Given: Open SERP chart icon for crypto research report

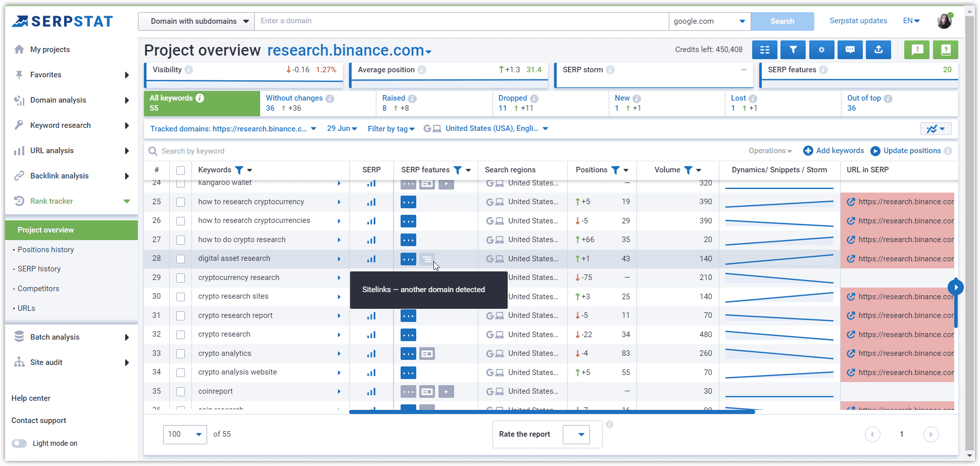Looking at the screenshot, I should pyautogui.click(x=371, y=316).
